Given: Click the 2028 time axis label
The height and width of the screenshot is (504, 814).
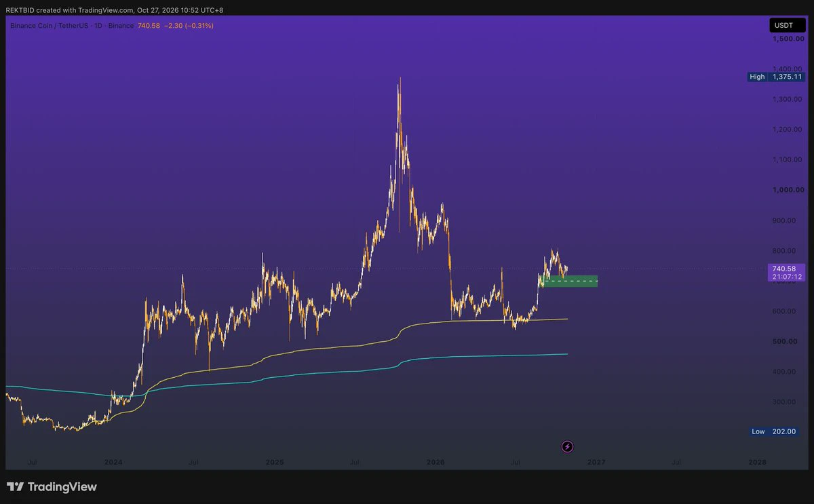Looking at the screenshot, I should click(757, 462).
